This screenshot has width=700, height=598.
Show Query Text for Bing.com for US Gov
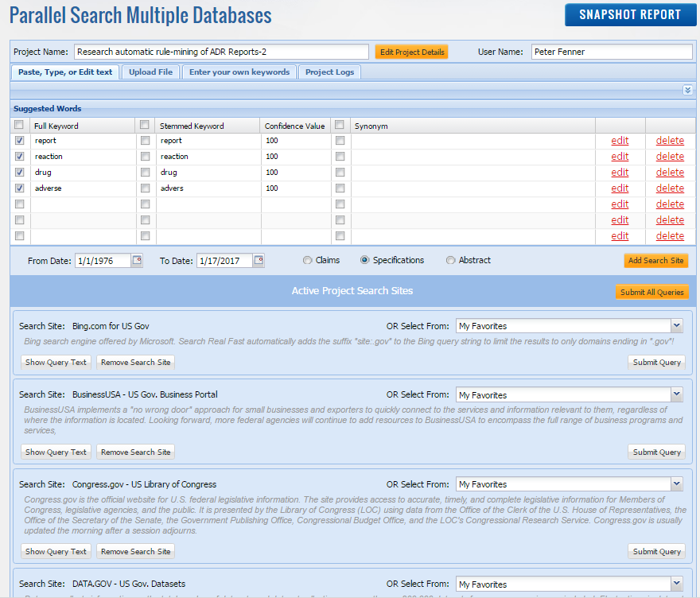click(56, 362)
